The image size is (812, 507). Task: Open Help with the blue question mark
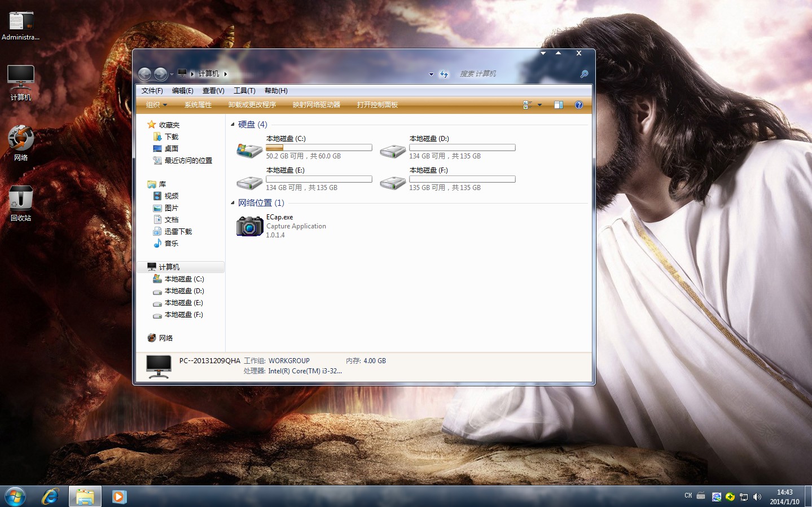(x=579, y=105)
